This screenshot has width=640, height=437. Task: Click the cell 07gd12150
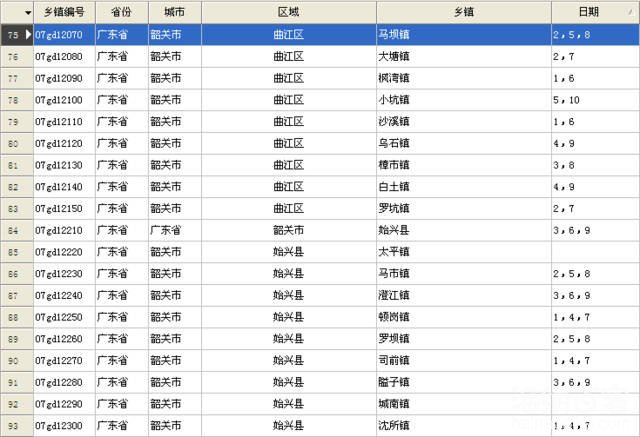coord(64,209)
